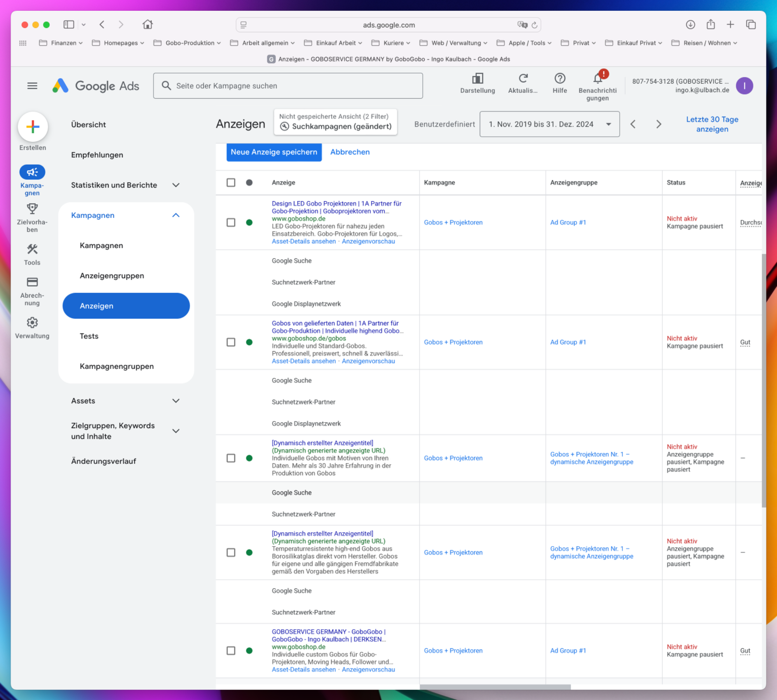Image resolution: width=777 pixels, height=700 pixels.
Task: Check the GOBOSERVICE GERMANY ad row checkbox
Action: [231, 651]
